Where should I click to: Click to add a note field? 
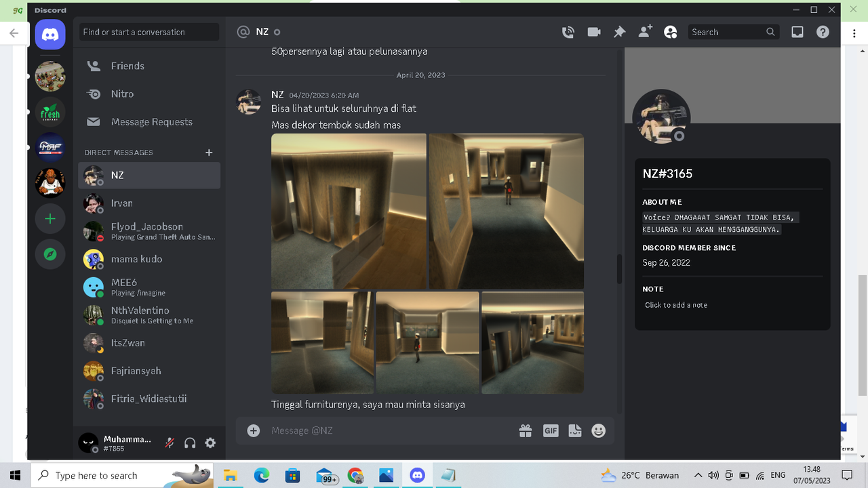click(x=732, y=305)
